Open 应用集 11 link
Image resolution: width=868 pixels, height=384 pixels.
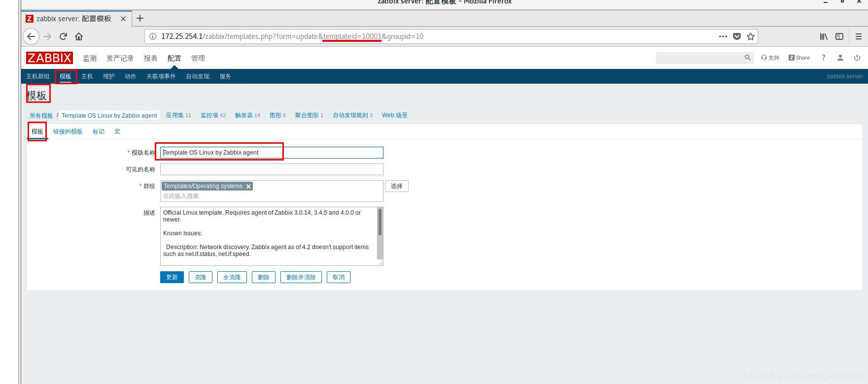coord(178,115)
